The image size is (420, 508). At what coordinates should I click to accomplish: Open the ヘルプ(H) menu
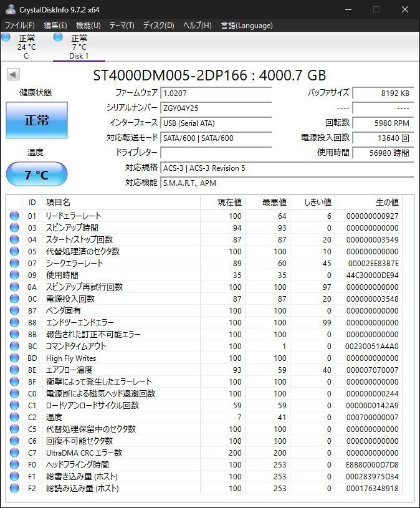point(197,26)
